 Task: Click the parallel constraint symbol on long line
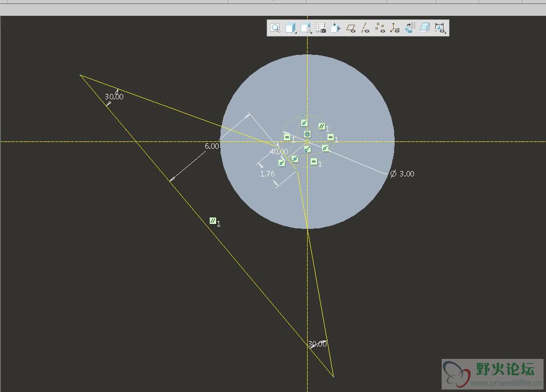(213, 221)
